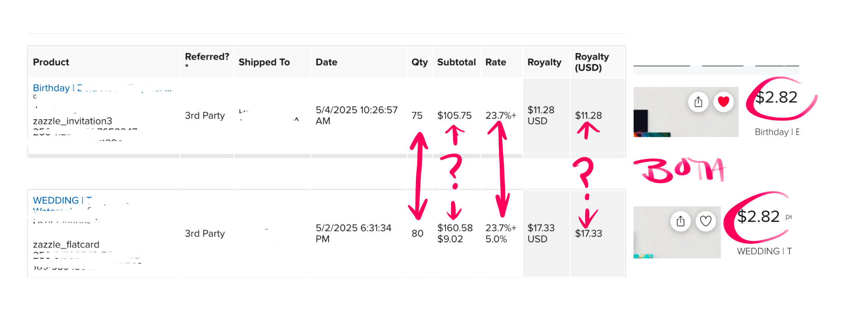Click the Product column header
868x320 pixels.
pyautogui.click(x=51, y=62)
